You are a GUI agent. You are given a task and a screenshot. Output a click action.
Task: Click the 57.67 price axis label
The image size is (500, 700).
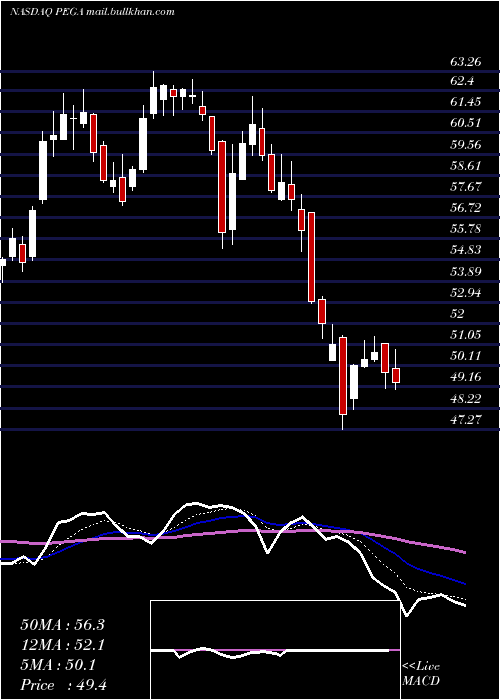point(466,186)
